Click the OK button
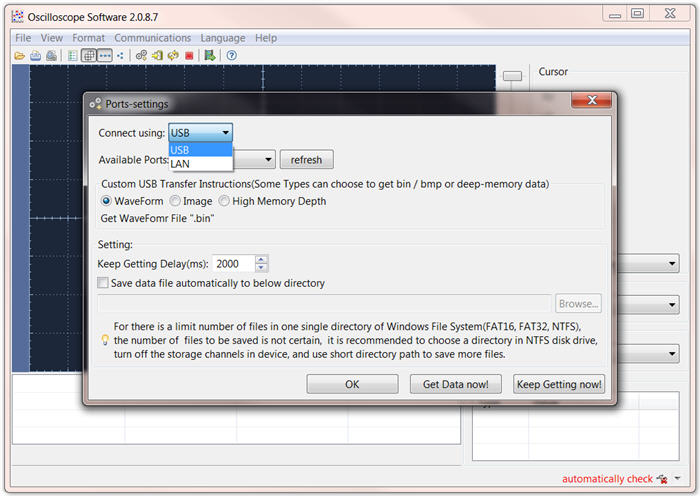 (x=352, y=384)
